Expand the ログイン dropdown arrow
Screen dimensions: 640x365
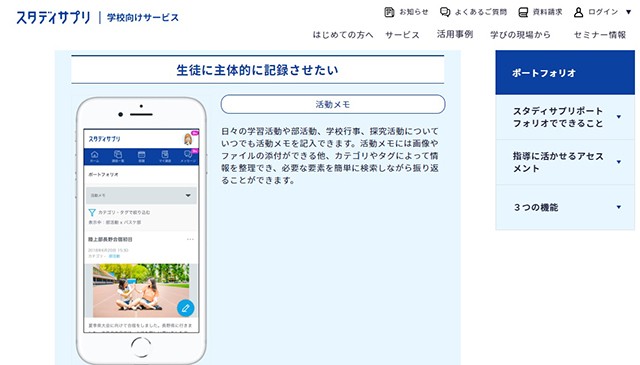tap(629, 12)
